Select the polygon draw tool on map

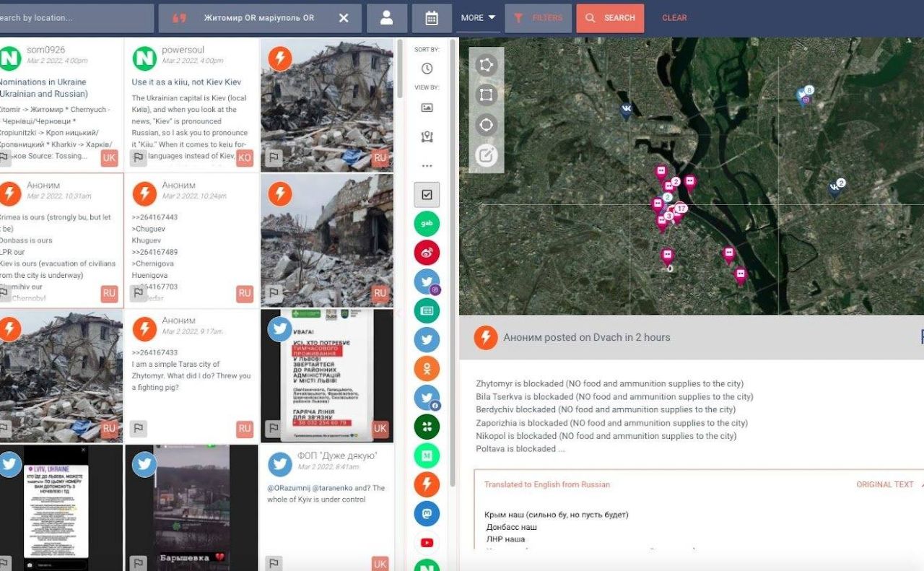coord(487,65)
